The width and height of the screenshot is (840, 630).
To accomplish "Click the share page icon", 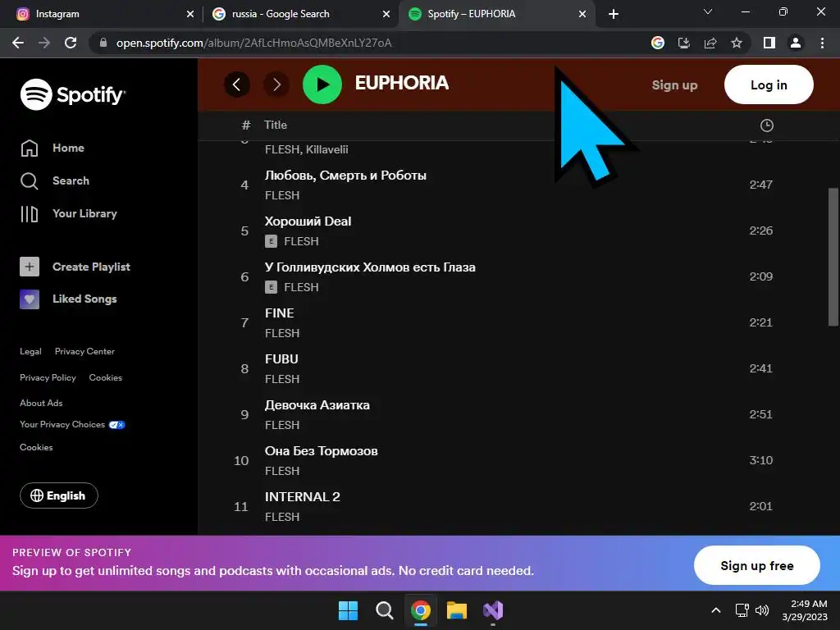I will [x=710, y=43].
